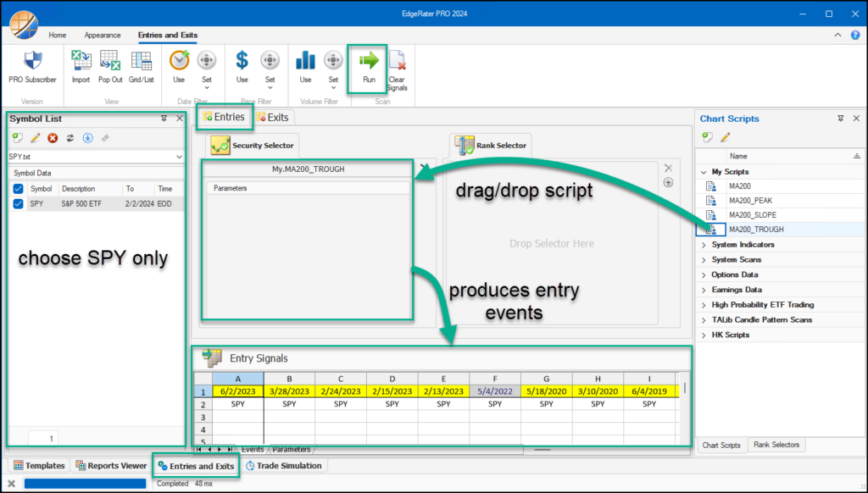The height and width of the screenshot is (493, 868).
Task: Open the Trade Simulation bottom tab
Action: click(283, 466)
